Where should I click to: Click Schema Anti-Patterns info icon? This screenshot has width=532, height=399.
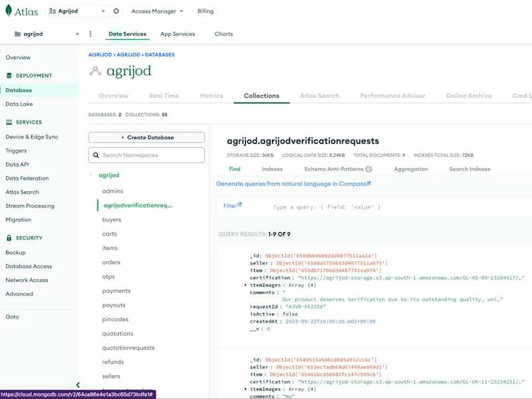(369, 169)
